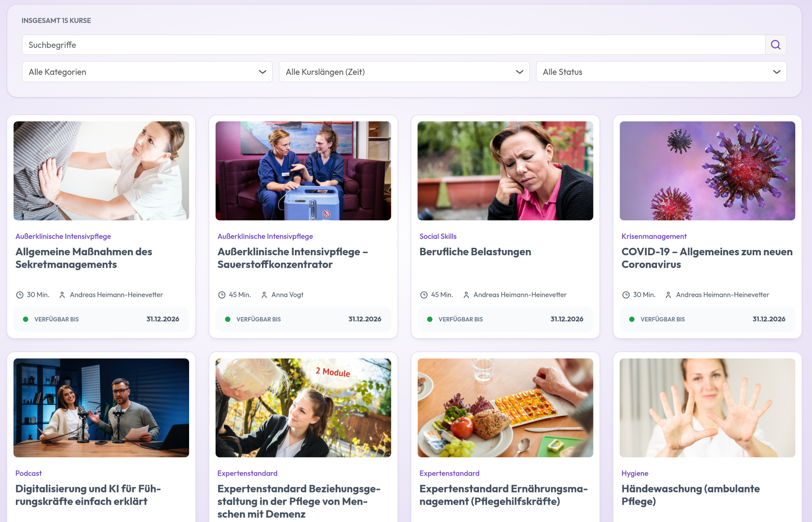Image resolution: width=812 pixels, height=522 pixels.
Task: Click green availability dot on Berufliche Belastungen card
Action: (x=429, y=319)
